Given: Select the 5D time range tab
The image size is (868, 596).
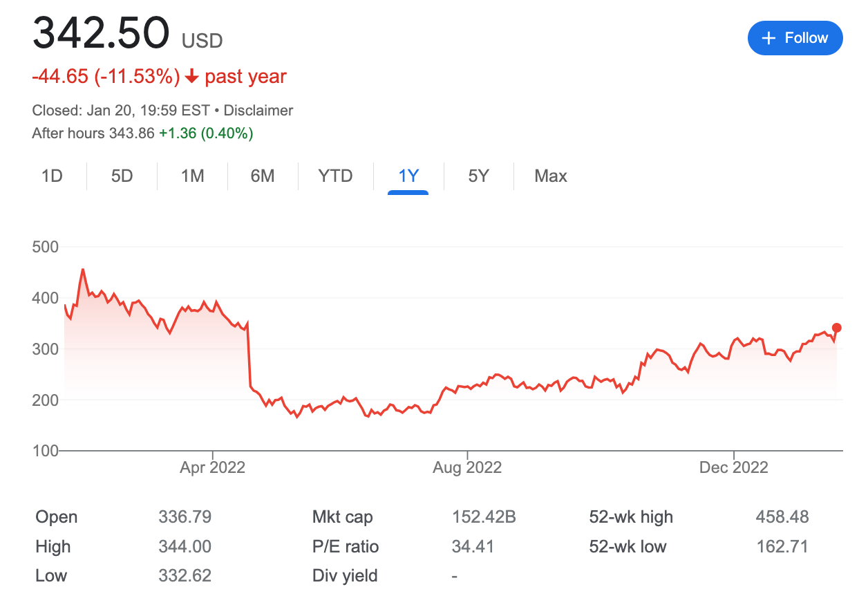Looking at the screenshot, I should point(122,176).
